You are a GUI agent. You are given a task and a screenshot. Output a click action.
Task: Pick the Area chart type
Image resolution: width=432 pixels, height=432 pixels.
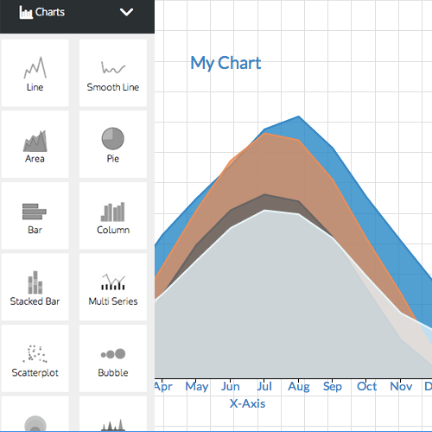click(x=35, y=144)
